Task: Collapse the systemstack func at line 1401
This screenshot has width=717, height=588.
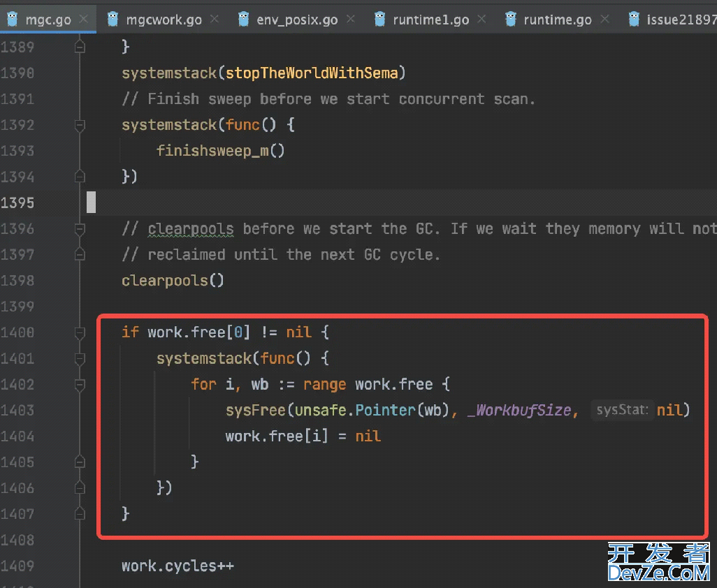Action: click(80, 359)
